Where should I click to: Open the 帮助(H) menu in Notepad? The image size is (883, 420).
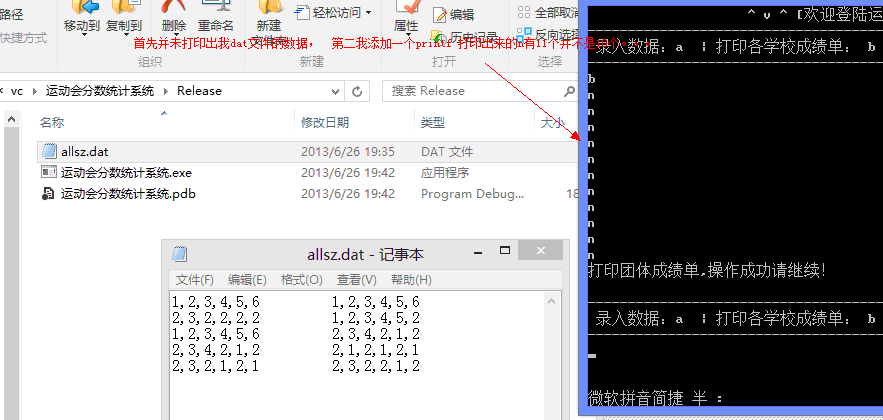tap(411, 280)
